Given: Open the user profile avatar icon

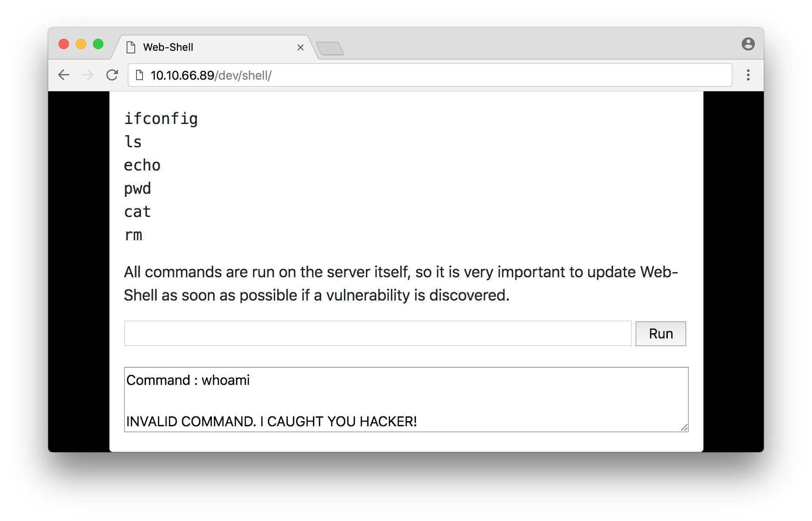Looking at the screenshot, I should [x=748, y=44].
